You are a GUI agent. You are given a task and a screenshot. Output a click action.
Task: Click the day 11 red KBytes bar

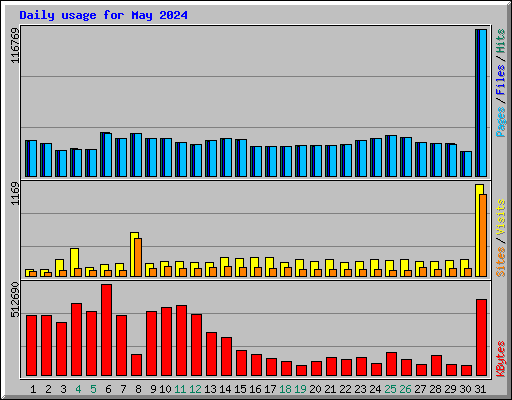(181, 341)
